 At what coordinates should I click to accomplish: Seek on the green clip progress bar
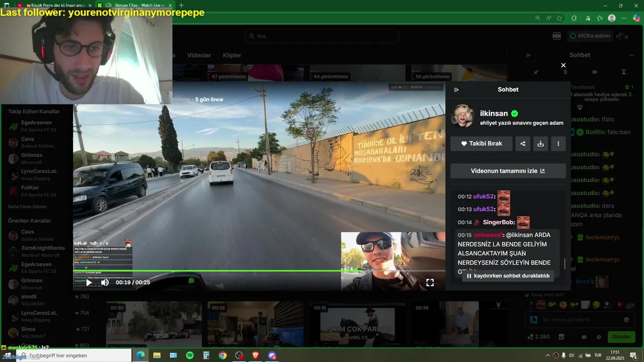(x=259, y=271)
